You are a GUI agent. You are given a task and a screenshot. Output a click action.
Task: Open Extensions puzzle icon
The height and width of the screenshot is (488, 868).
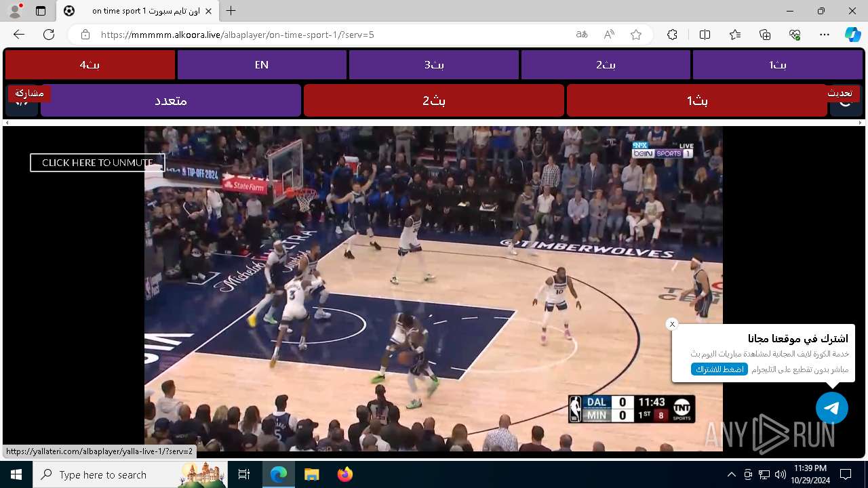pos(672,35)
